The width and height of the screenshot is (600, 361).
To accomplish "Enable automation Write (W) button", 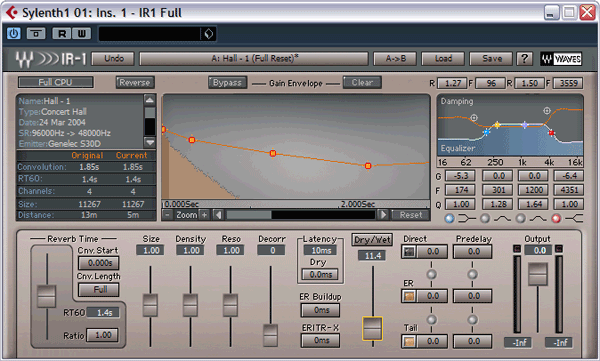I will (x=82, y=34).
